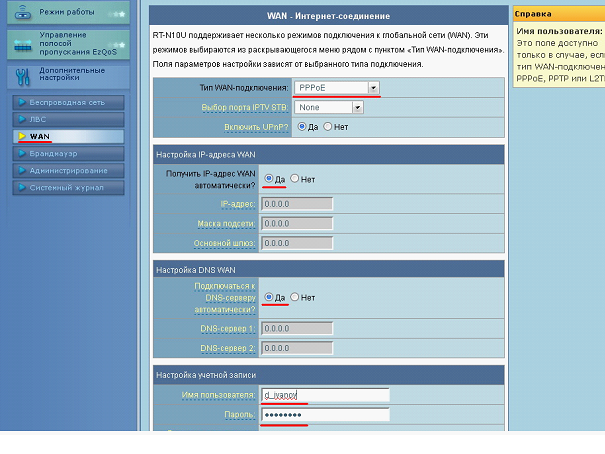
Task: Click arrow icon next to Системный журнал
Action: pyautogui.click(x=22, y=187)
